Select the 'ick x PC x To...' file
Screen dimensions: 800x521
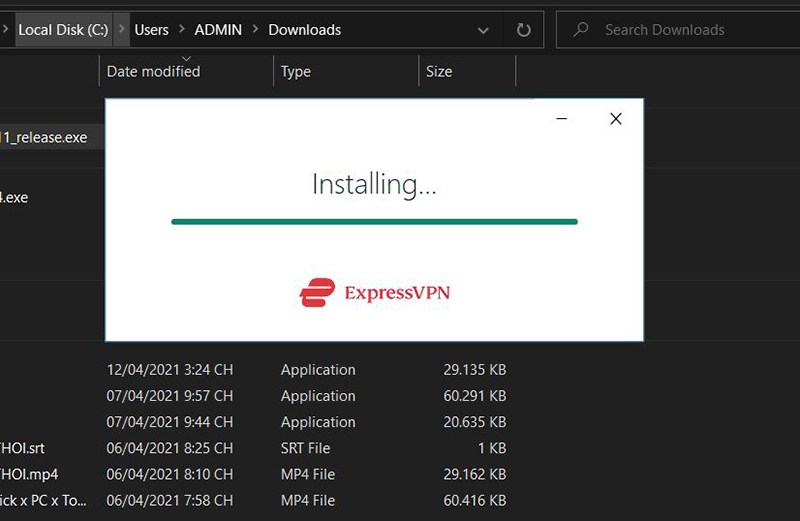pyautogui.click(x=43, y=500)
